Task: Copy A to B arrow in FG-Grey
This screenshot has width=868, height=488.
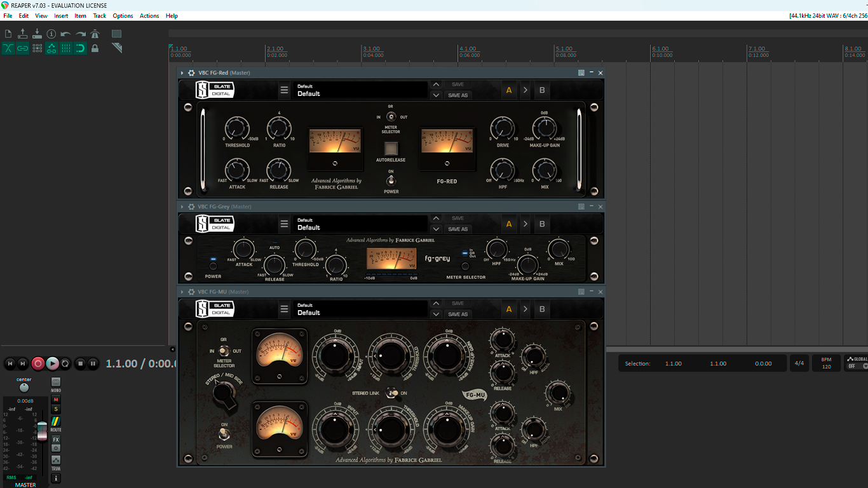Action: point(526,224)
